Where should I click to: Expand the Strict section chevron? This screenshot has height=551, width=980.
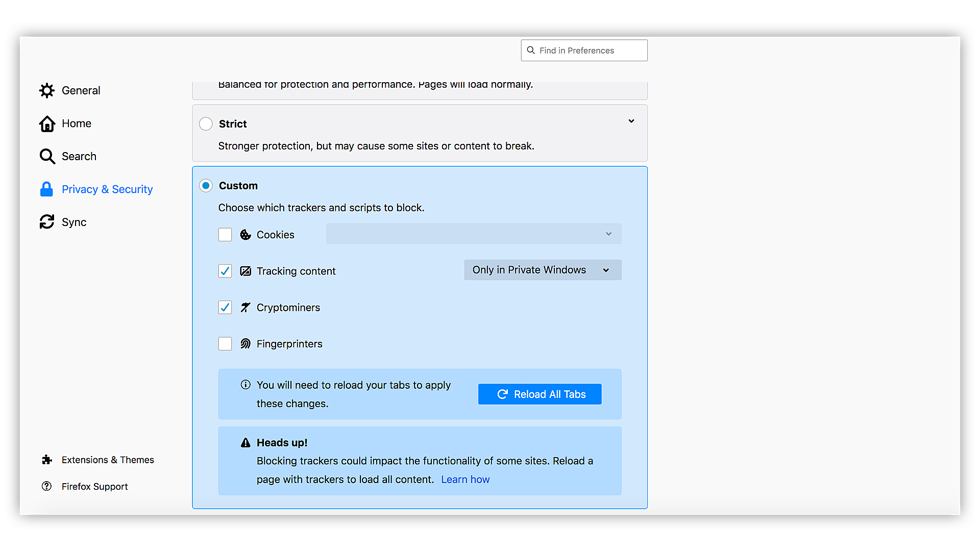click(x=631, y=121)
